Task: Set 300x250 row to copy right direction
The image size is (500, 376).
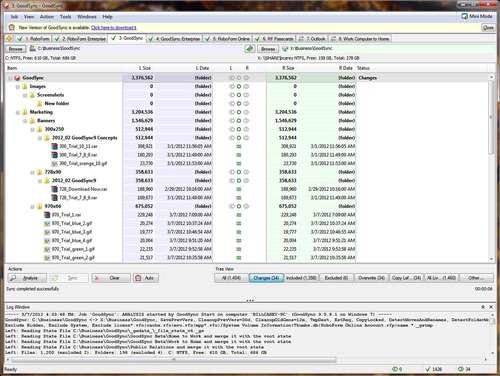Action: pos(246,129)
